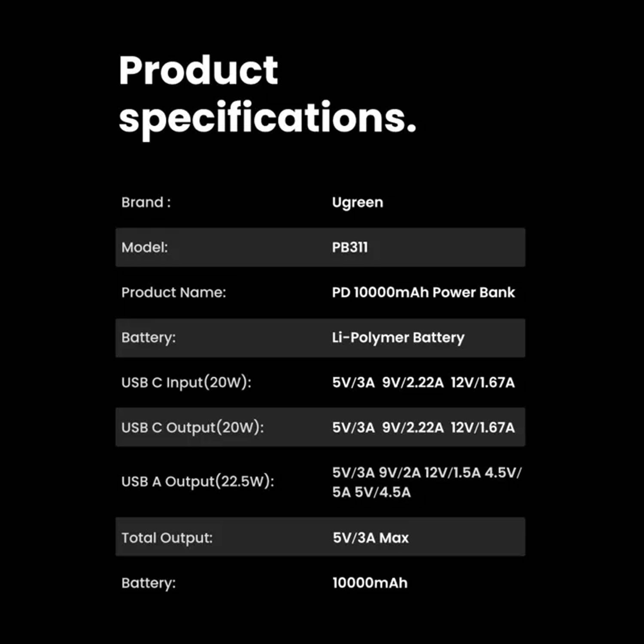Click the "USB C Input(20W):" label
This screenshot has height=644, width=644.
point(186,383)
